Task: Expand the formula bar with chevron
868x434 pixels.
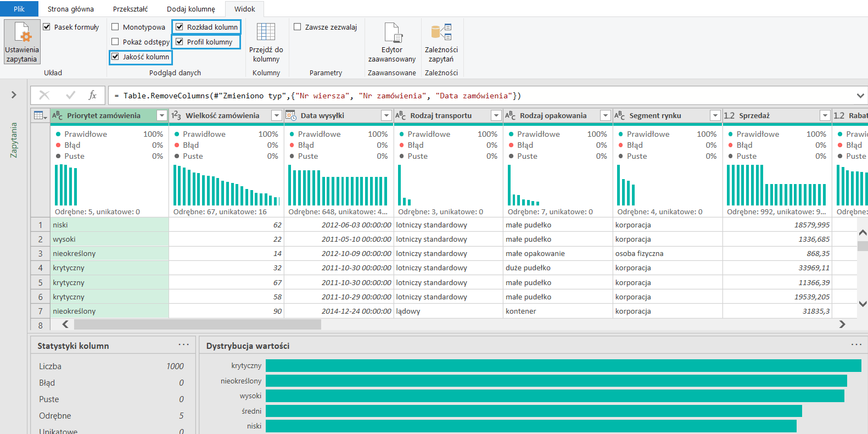Action: click(860, 96)
